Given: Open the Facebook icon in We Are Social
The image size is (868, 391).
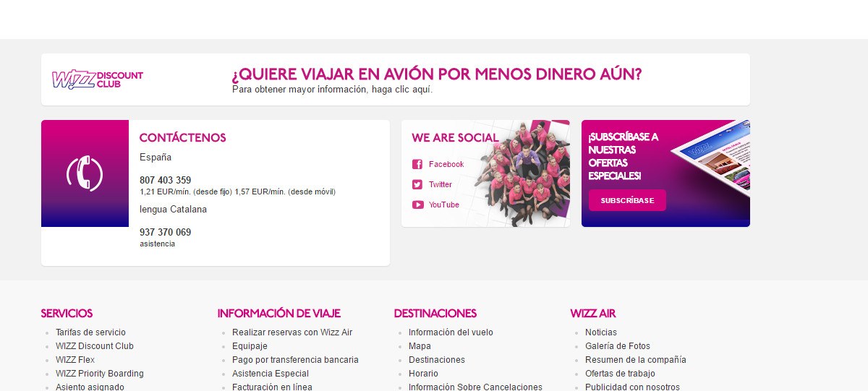Looking at the screenshot, I should 417,164.
